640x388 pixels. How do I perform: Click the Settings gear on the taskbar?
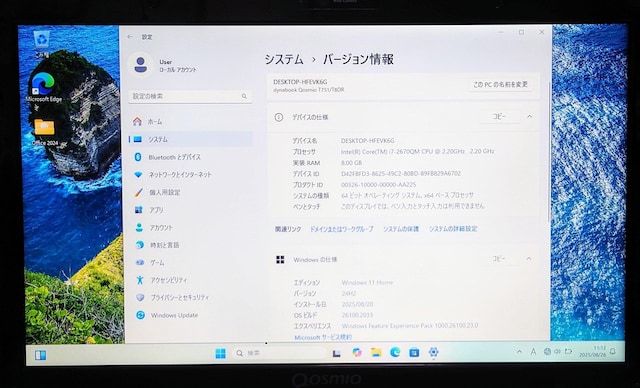[x=433, y=352]
